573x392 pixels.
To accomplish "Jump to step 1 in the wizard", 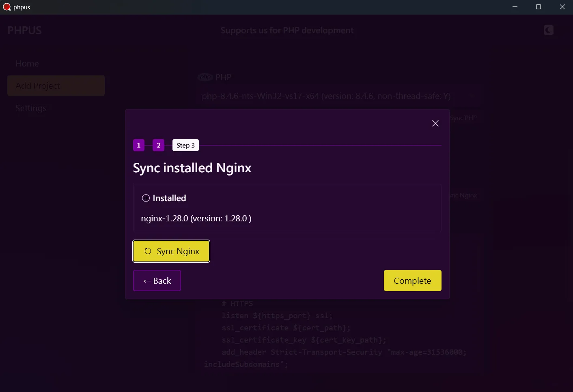I will [x=139, y=145].
